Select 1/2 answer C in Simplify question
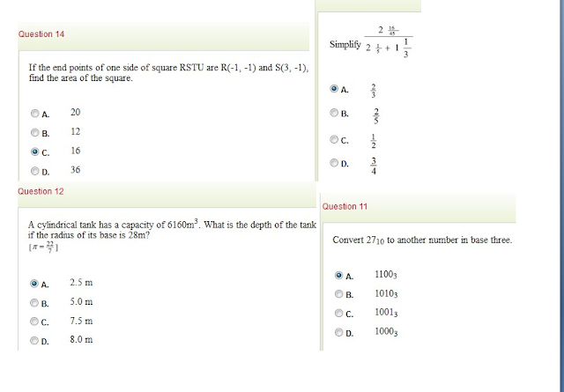 click(x=334, y=139)
